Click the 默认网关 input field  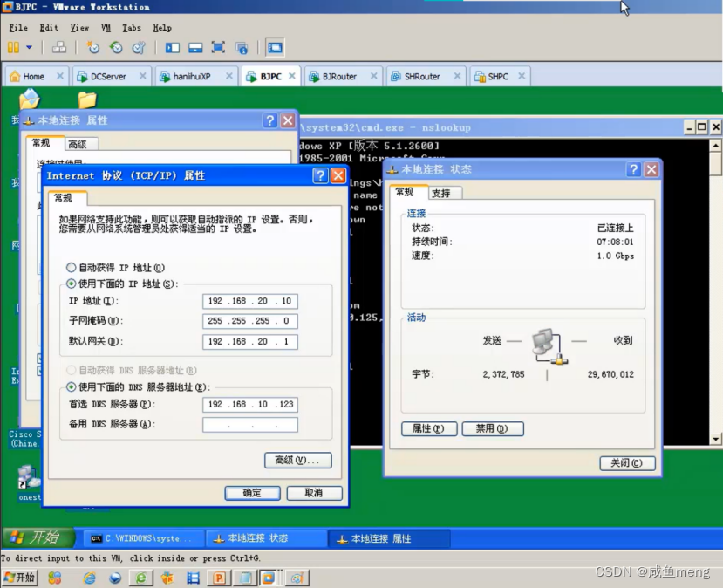pos(250,342)
